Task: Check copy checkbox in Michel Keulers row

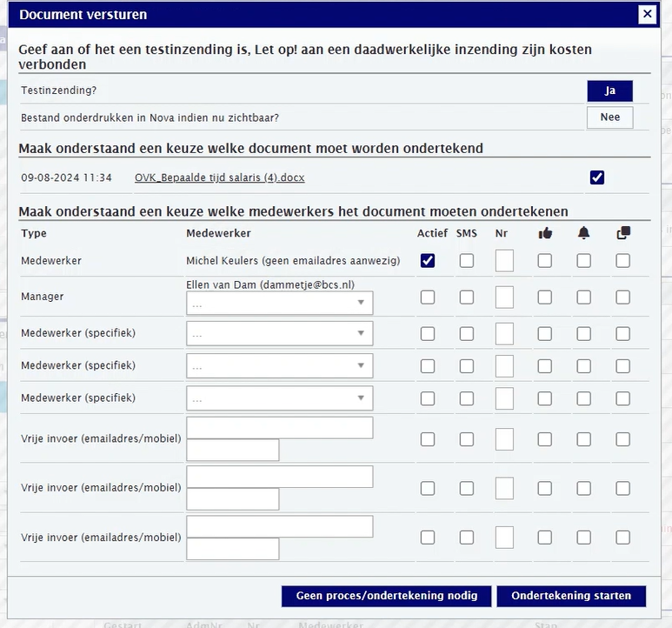Action: click(x=622, y=261)
